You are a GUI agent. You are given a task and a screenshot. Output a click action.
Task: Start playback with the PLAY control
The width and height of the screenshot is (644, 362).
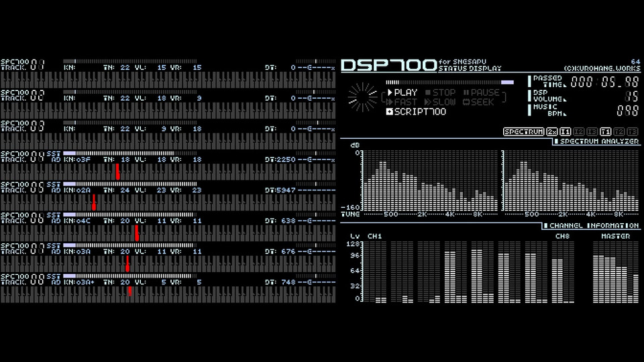(x=402, y=93)
